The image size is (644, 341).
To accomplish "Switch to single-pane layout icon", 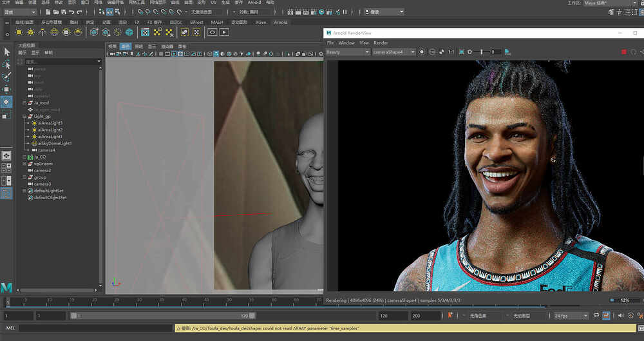I will [6, 155].
